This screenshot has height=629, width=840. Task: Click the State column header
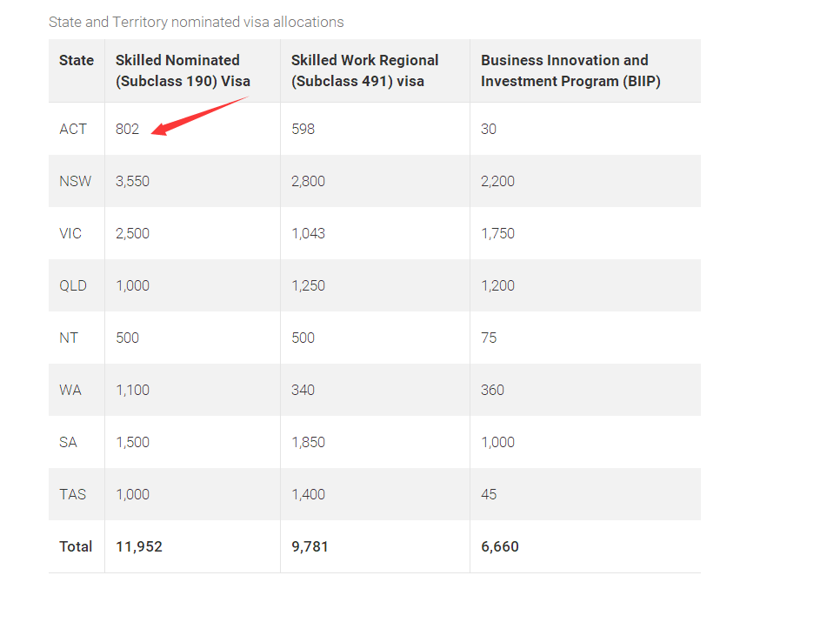coord(77,60)
